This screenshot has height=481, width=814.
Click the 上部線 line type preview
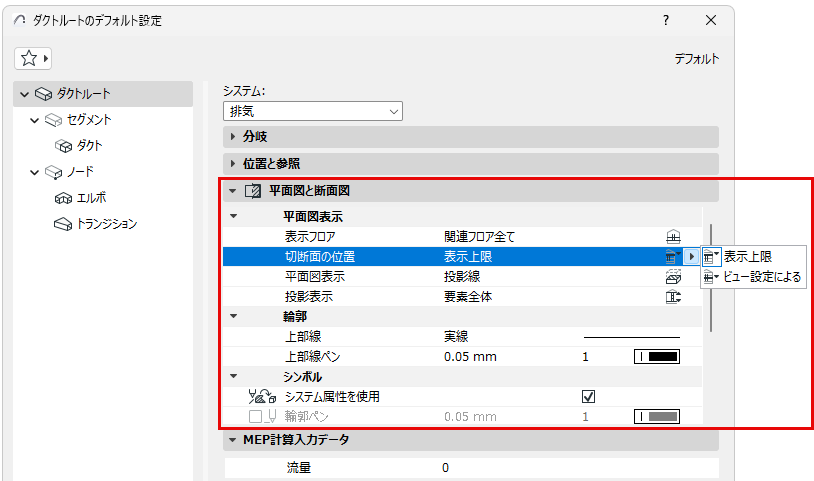pyautogui.click(x=632, y=337)
